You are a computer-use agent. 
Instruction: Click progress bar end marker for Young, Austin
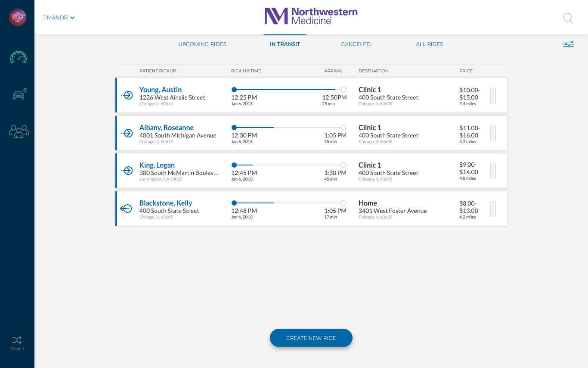coord(343,90)
